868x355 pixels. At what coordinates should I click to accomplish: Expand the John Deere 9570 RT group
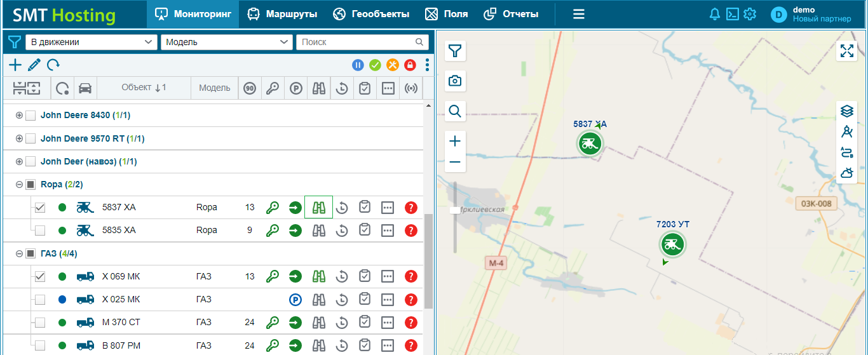click(19, 138)
